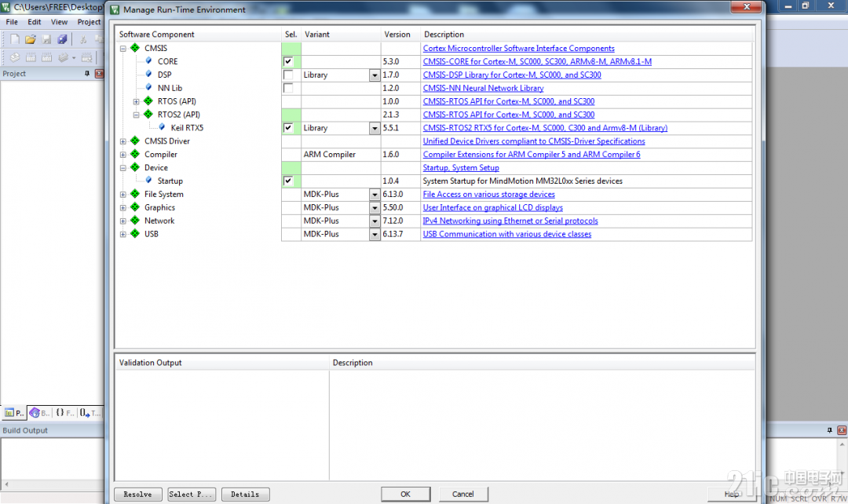The height and width of the screenshot is (504, 848).
Task: Collapse the Device tree node
Action: pyautogui.click(x=122, y=168)
